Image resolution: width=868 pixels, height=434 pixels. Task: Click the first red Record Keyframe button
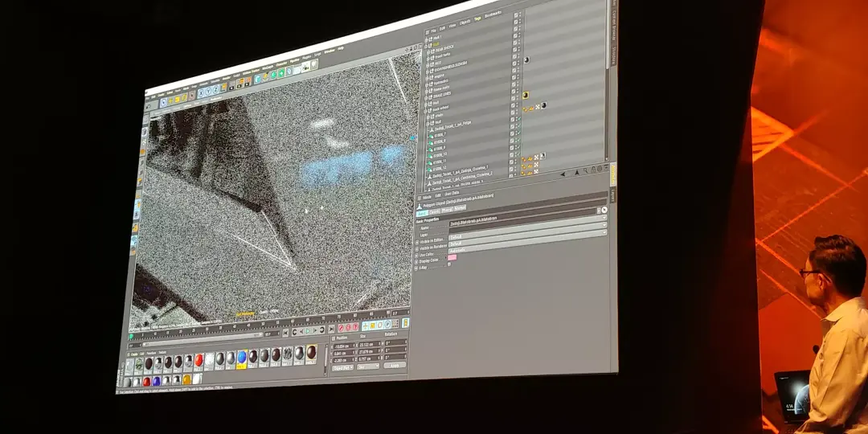click(341, 328)
